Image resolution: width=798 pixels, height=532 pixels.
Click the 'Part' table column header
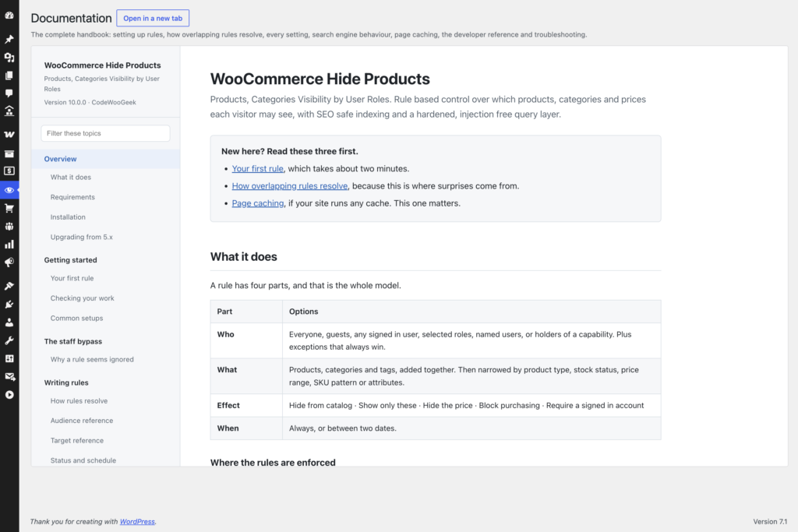click(246, 312)
